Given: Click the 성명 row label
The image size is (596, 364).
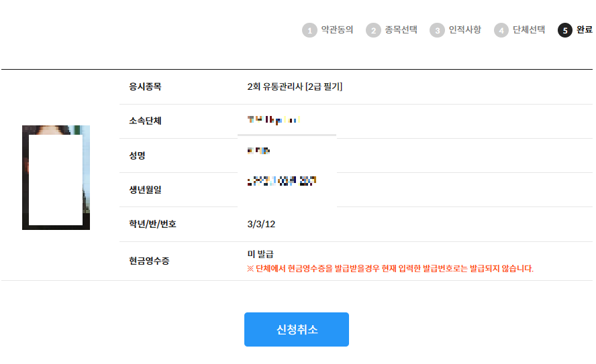Looking at the screenshot, I should pos(138,156).
